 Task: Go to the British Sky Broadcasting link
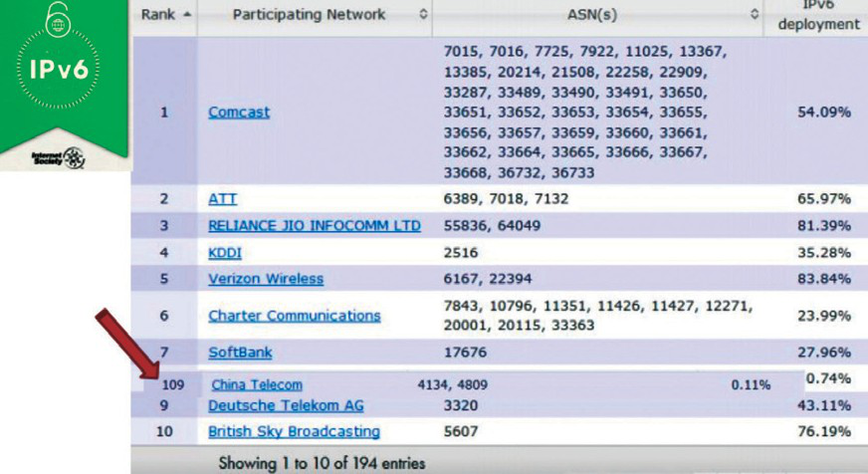pyautogui.click(x=294, y=431)
